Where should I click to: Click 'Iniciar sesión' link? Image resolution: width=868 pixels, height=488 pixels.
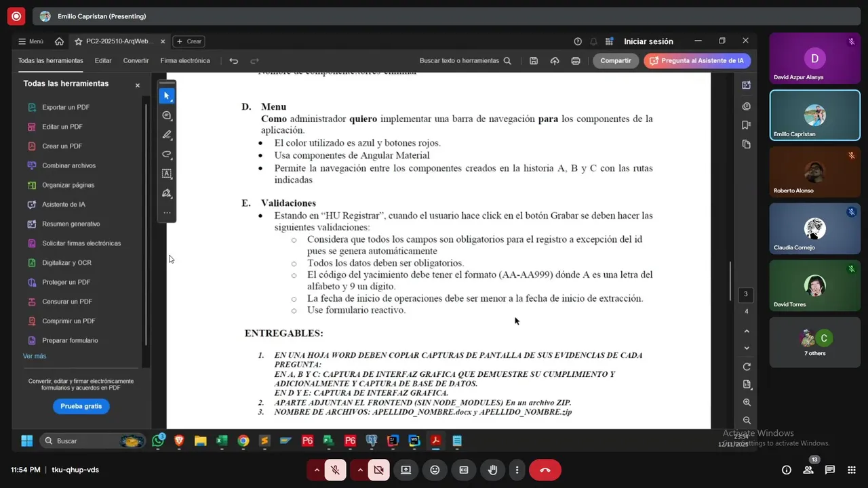pyautogui.click(x=648, y=41)
